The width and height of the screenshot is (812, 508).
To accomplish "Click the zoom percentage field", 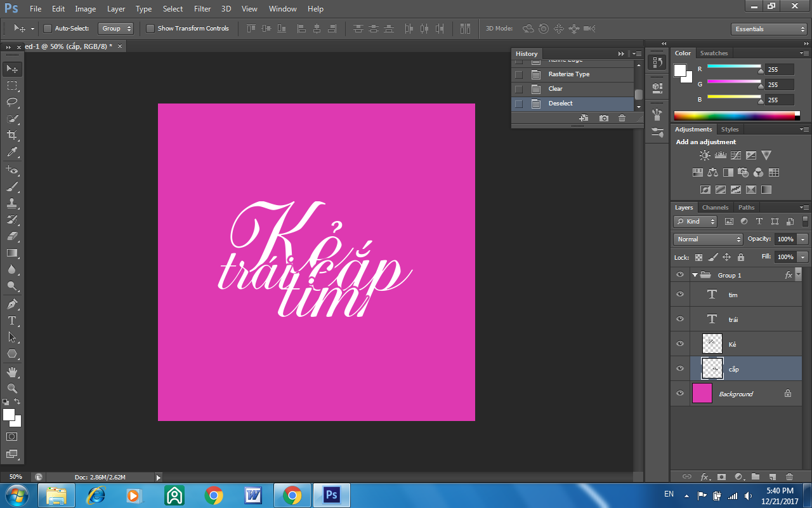I will click(x=16, y=477).
